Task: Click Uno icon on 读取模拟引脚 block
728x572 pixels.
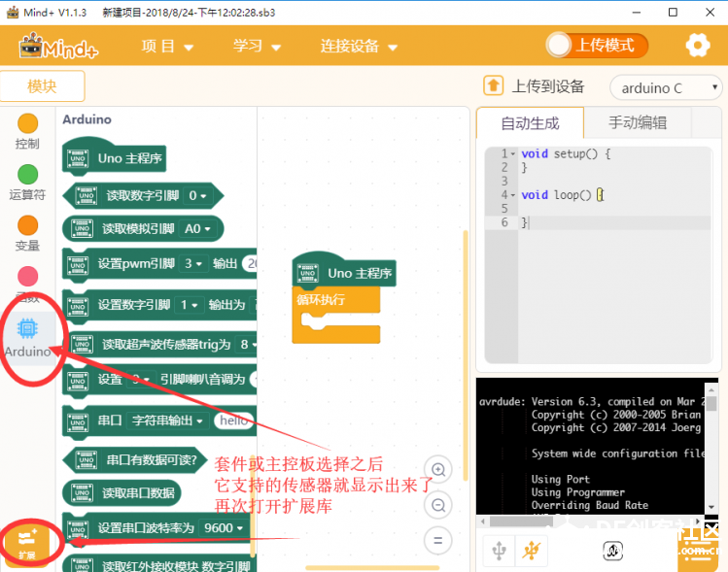Action: click(x=83, y=229)
